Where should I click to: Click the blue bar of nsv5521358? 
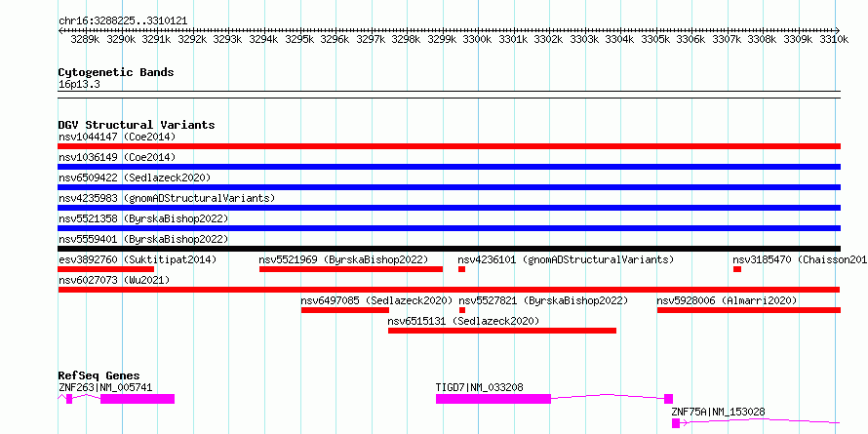tap(450, 228)
